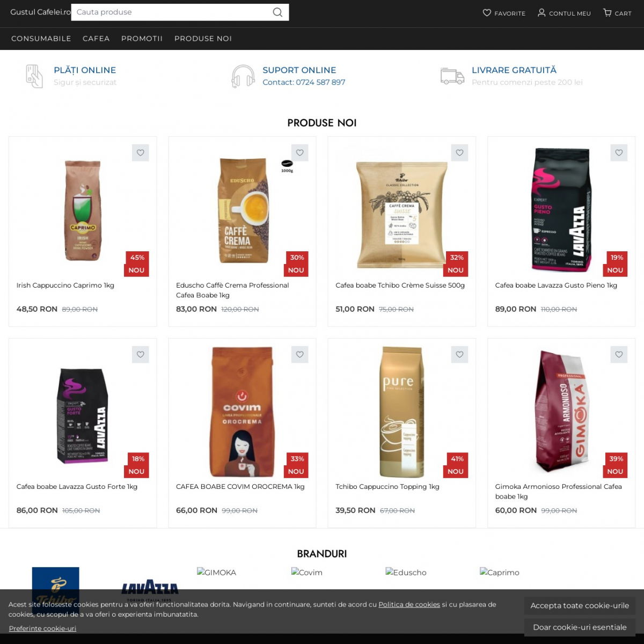Image resolution: width=644 pixels, height=644 pixels.
Task: Favorite the Irish Cappuccino Caprimo product
Action: [x=141, y=153]
